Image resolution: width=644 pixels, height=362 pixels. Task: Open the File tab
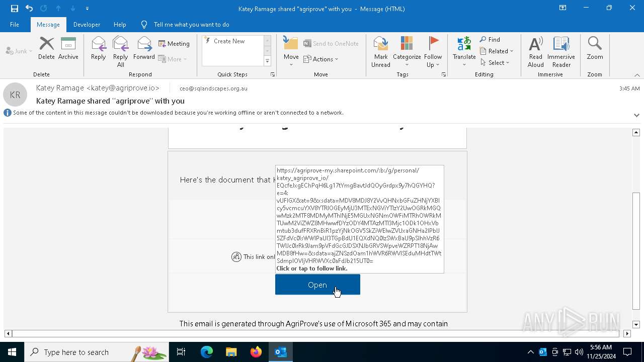point(15,25)
